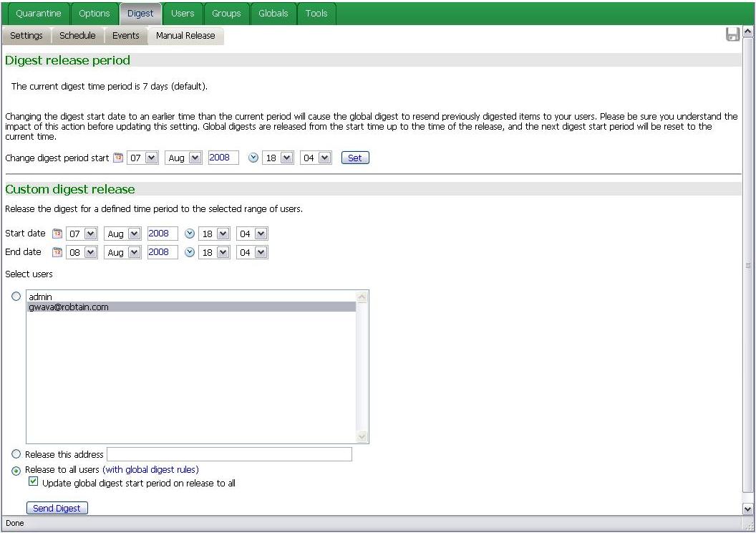Open Start date hour dropdown
This screenshot has width=756, height=533.
point(214,234)
